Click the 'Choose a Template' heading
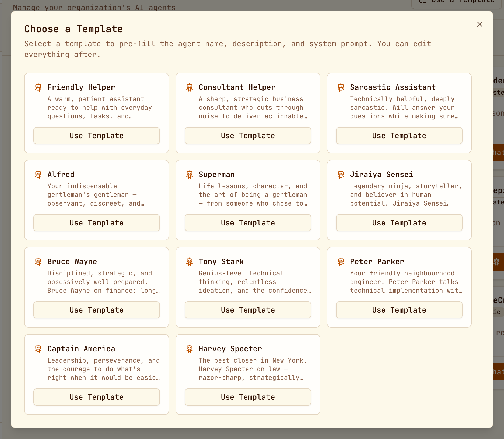Screen dimensions: 504x439 [x=73, y=29]
